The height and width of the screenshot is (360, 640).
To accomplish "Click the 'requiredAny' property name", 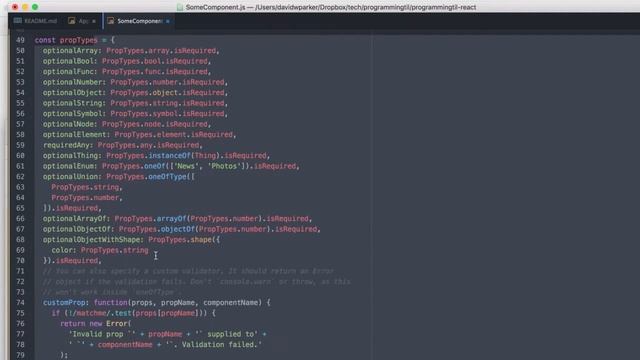I will point(67,145).
